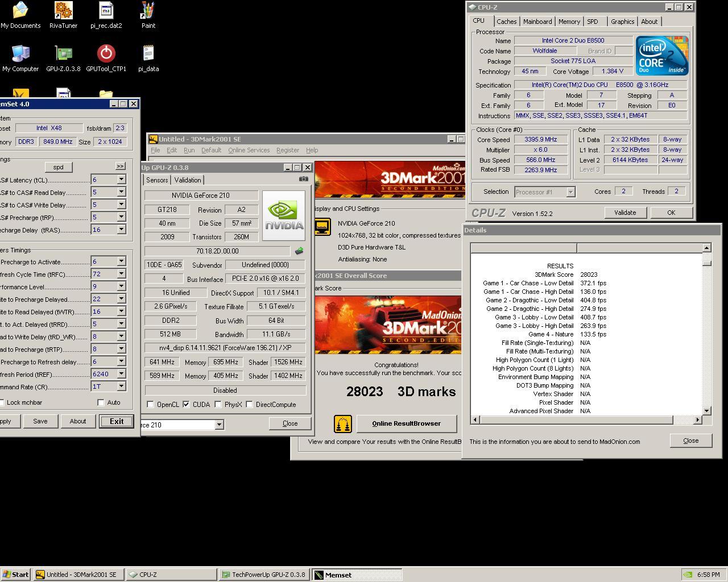
Task: Open pi_rec.dat2 desktop file
Action: pyautogui.click(x=106, y=15)
